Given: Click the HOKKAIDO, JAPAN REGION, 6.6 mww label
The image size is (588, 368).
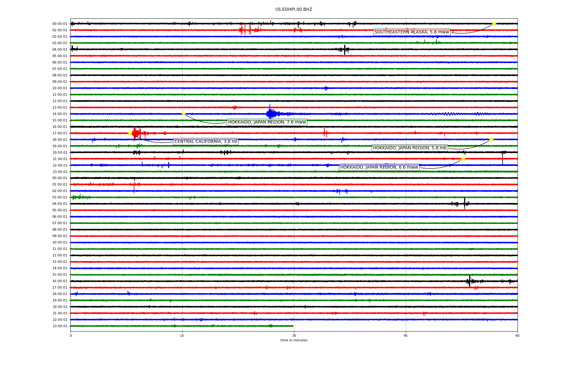Looking at the screenshot, I should (x=379, y=167).
